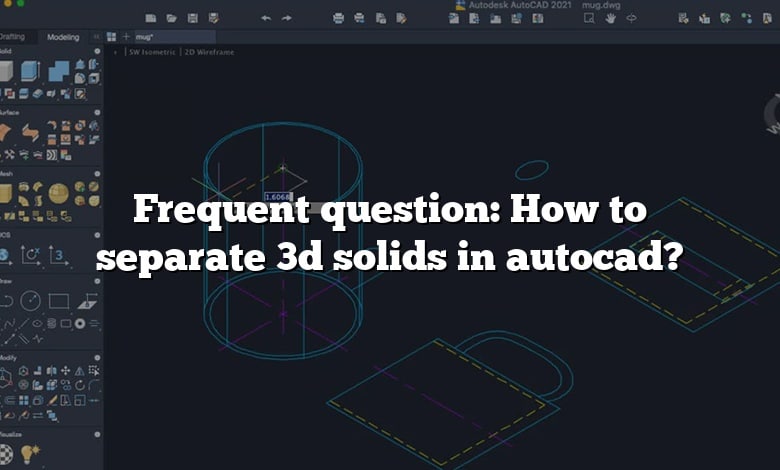Click the Redo arrow in the toolbar
The image size is (780, 470).
287,18
